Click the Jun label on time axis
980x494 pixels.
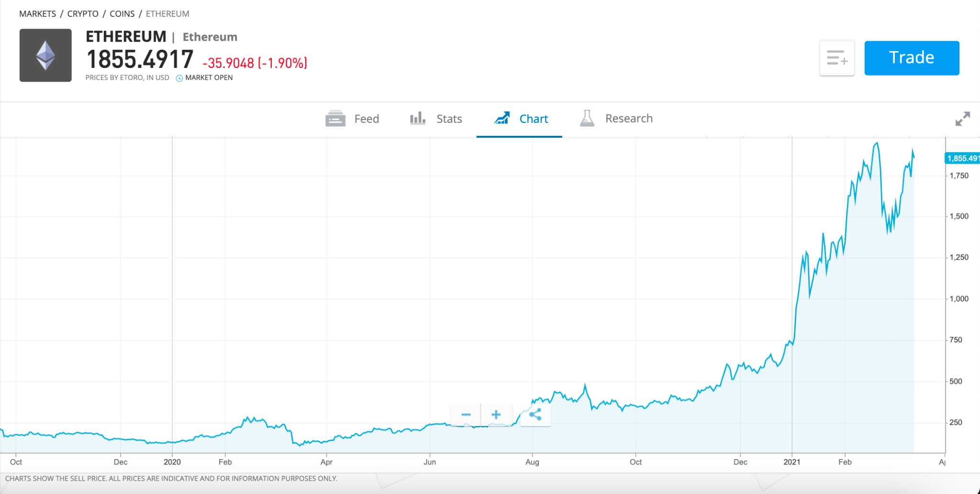(x=430, y=462)
